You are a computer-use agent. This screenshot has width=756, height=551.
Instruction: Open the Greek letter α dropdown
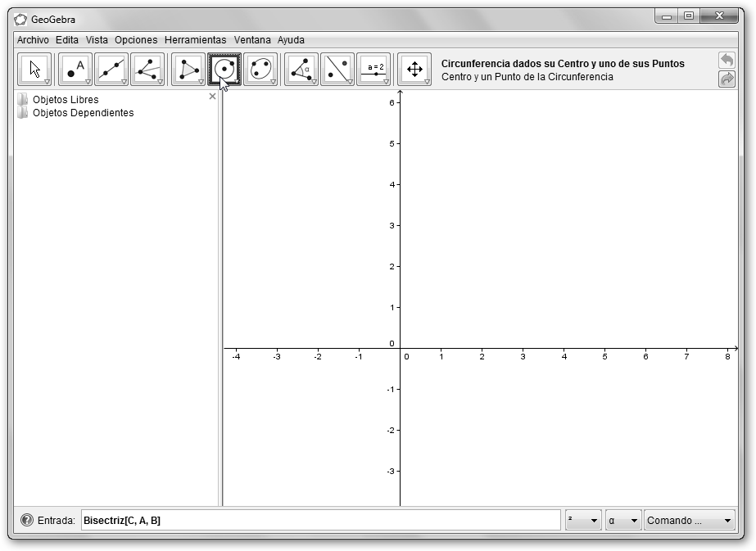click(x=622, y=521)
